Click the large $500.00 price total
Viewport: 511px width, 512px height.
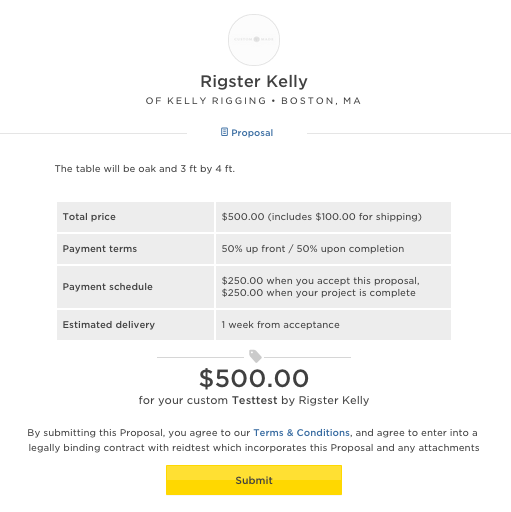(x=254, y=379)
